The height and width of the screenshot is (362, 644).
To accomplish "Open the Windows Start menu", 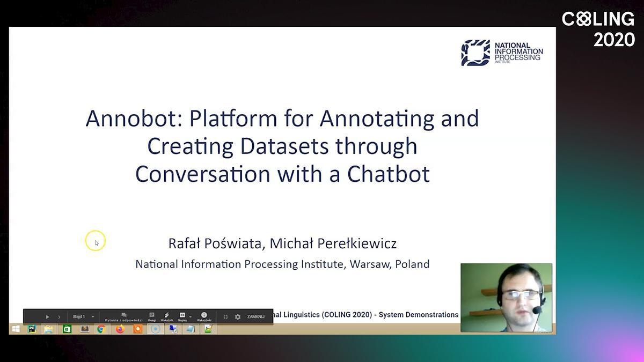I will click(x=16, y=329).
